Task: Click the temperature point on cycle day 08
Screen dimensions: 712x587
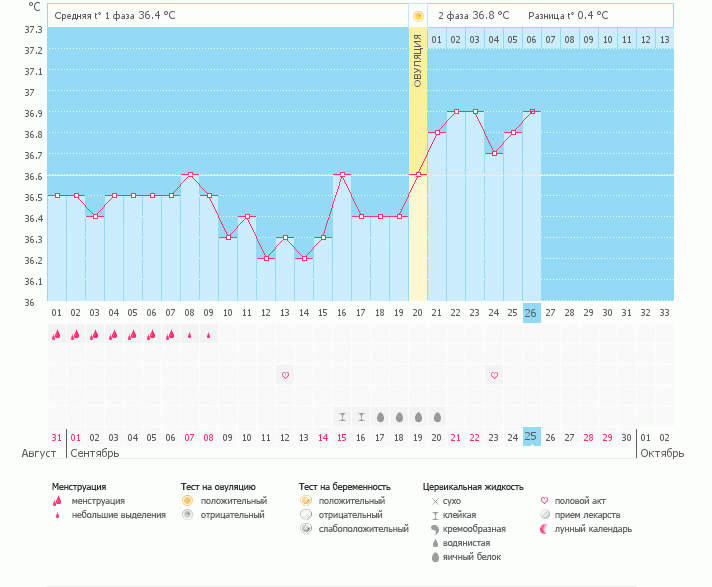Action: (x=190, y=175)
